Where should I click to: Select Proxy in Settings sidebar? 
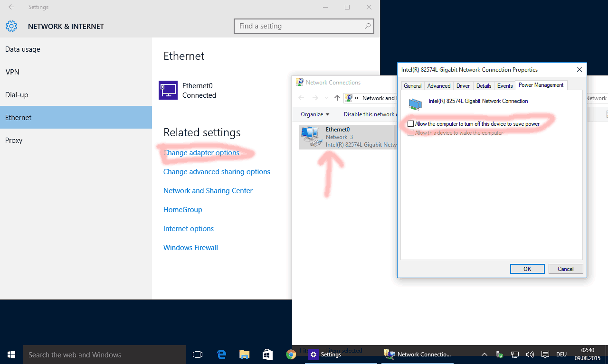click(76, 140)
